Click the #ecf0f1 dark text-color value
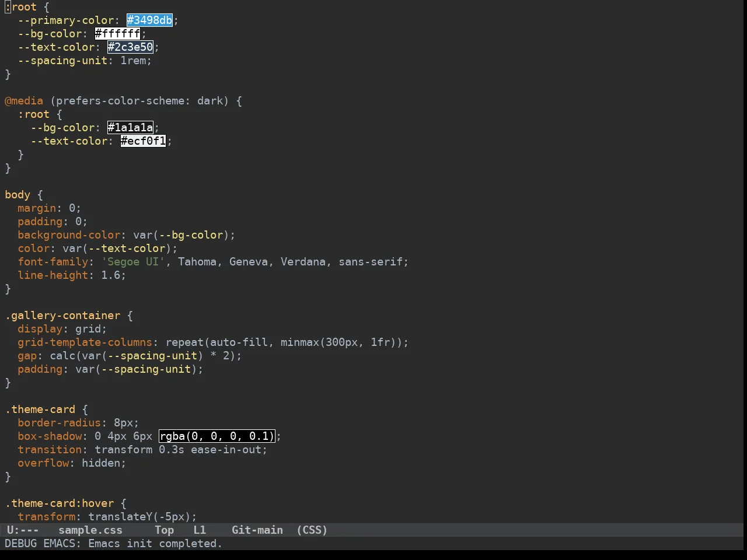Image resolution: width=747 pixels, height=560 pixels. click(144, 141)
